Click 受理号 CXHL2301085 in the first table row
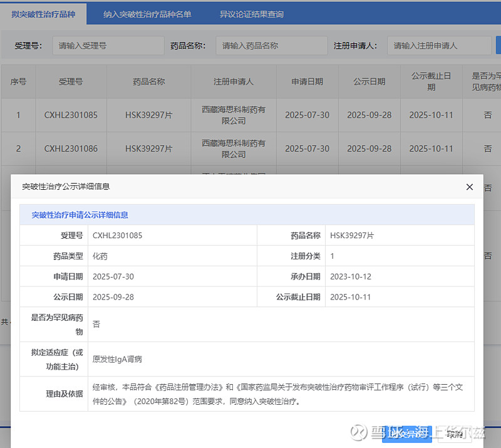 click(x=71, y=115)
